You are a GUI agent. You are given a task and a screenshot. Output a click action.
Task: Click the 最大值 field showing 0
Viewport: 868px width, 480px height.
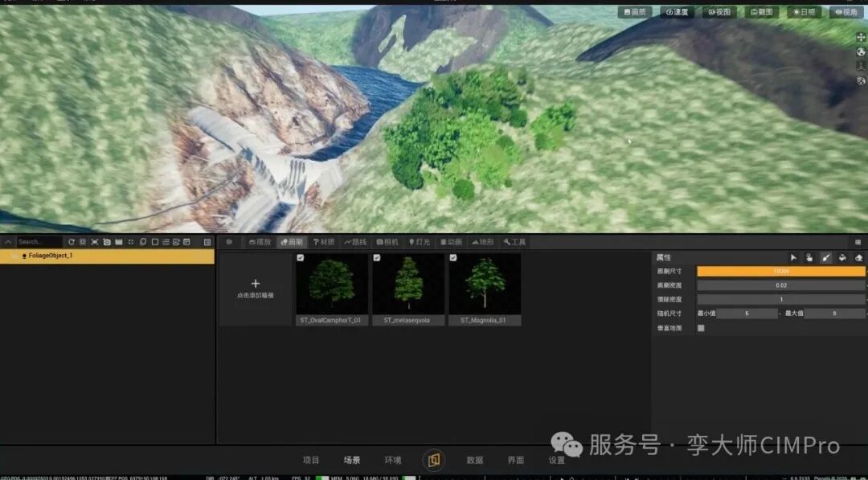click(834, 314)
